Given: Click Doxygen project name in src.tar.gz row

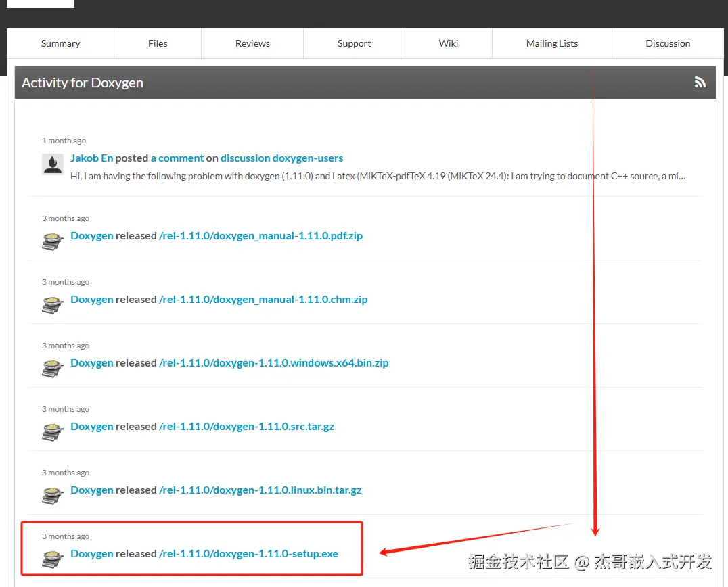Looking at the screenshot, I should pyautogui.click(x=92, y=427).
